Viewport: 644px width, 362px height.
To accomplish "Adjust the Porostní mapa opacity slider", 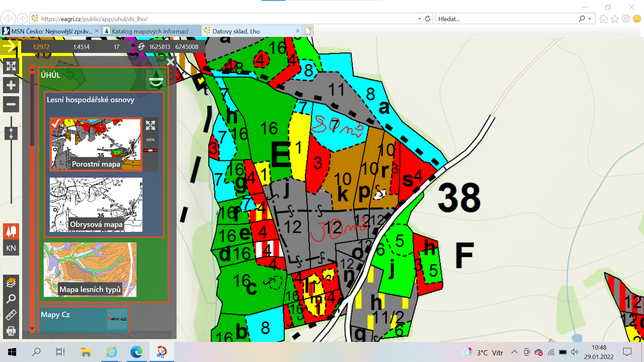I will click(x=150, y=150).
